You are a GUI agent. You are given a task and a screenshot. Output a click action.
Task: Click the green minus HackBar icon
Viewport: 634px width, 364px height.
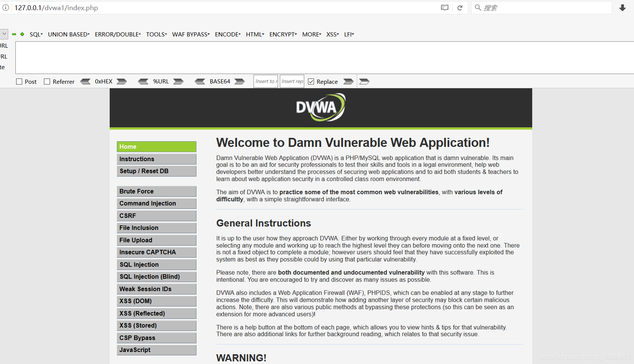(14, 34)
